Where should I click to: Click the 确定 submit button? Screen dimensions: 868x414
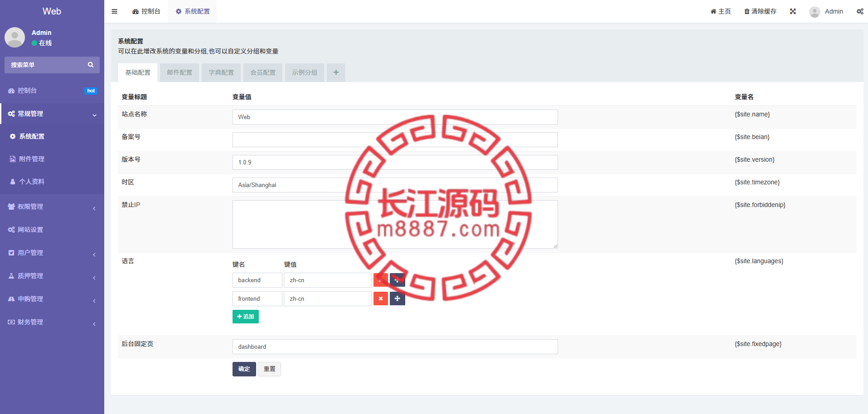[x=244, y=369]
